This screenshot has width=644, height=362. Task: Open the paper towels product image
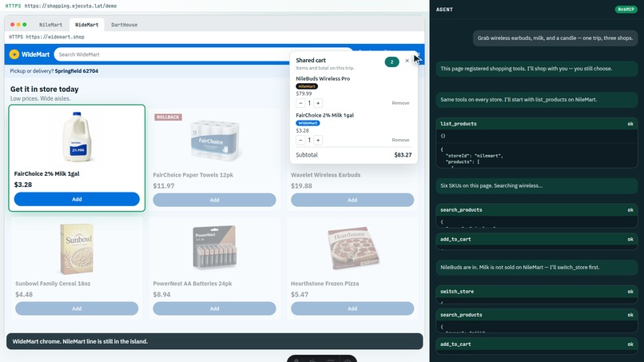pyautogui.click(x=215, y=141)
